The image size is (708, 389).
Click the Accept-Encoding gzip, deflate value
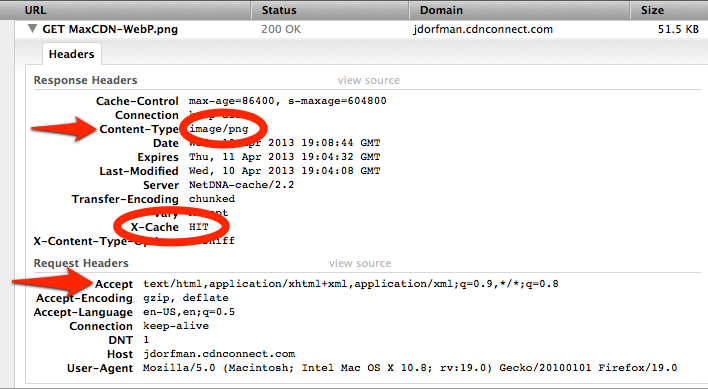pyautogui.click(x=186, y=298)
